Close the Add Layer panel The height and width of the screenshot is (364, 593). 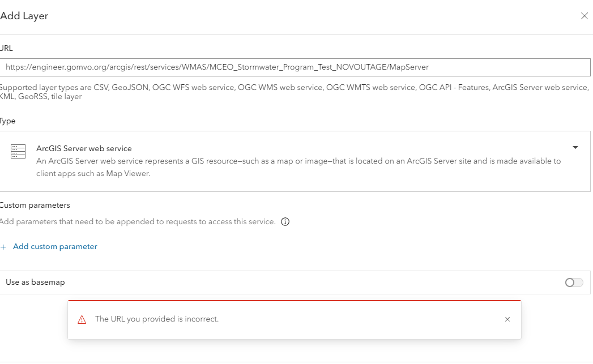pyautogui.click(x=585, y=16)
